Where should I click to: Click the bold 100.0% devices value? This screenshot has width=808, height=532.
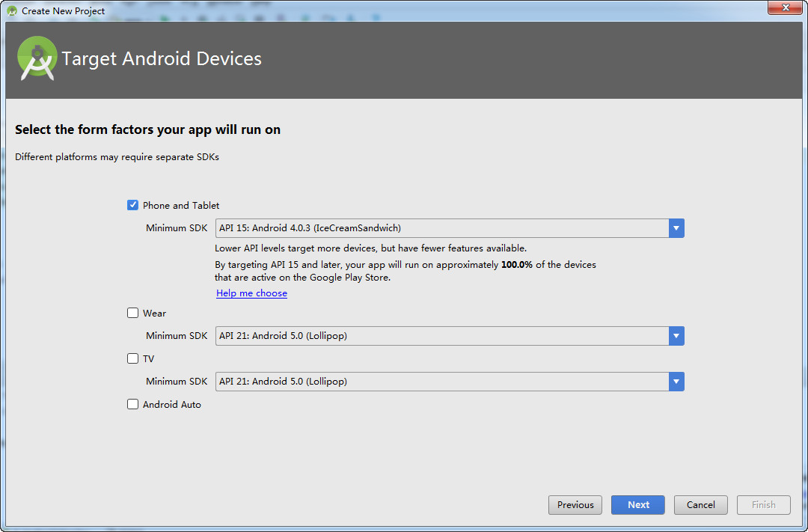coord(516,264)
